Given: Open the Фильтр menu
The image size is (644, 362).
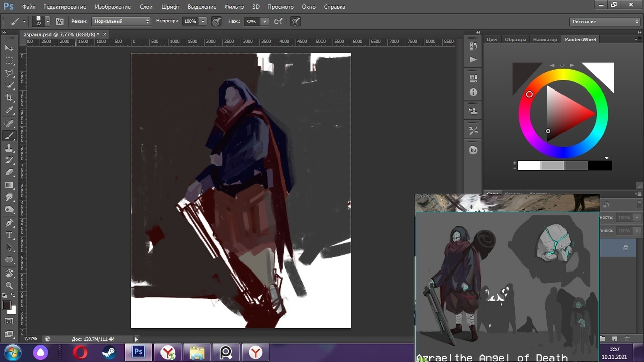Looking at the screenshot, I should [x=234, y=7].
